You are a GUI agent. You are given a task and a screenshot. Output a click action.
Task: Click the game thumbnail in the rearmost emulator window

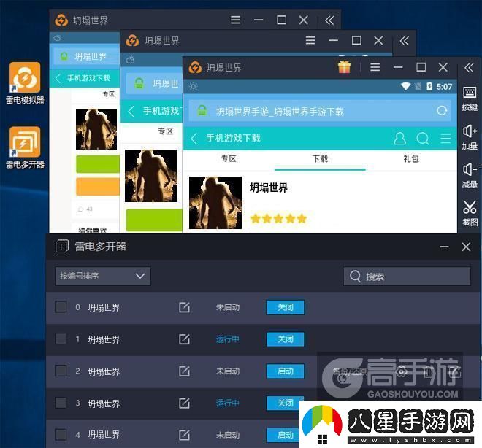coord(96,129)
